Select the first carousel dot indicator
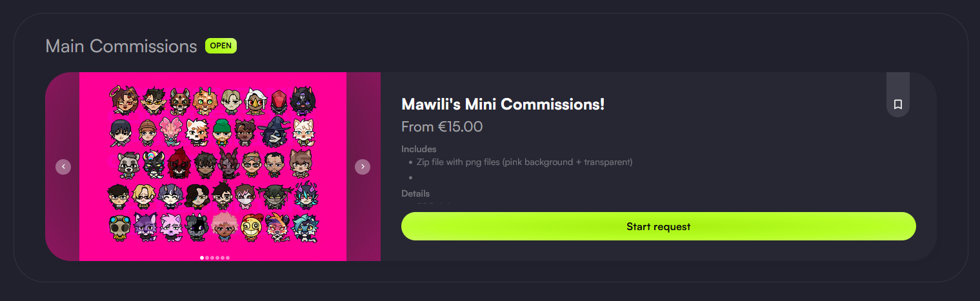980x301 pixels. click(202, 258)
